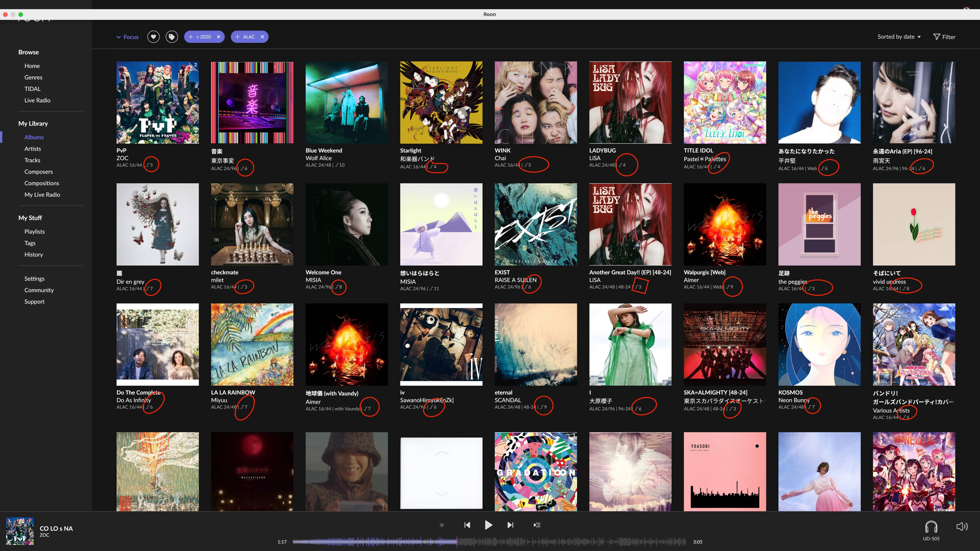Image resolution: width=980 pixels, height=551 pixels.
Task: Click the Dir en grey artist link
Action: [131, 282]
